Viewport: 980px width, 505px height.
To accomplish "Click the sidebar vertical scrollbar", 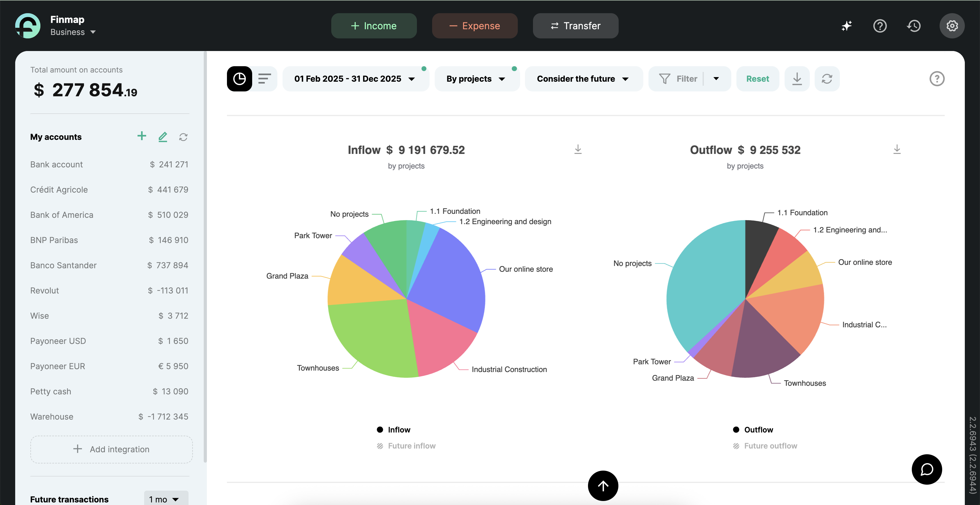I will tap(205, 257).
